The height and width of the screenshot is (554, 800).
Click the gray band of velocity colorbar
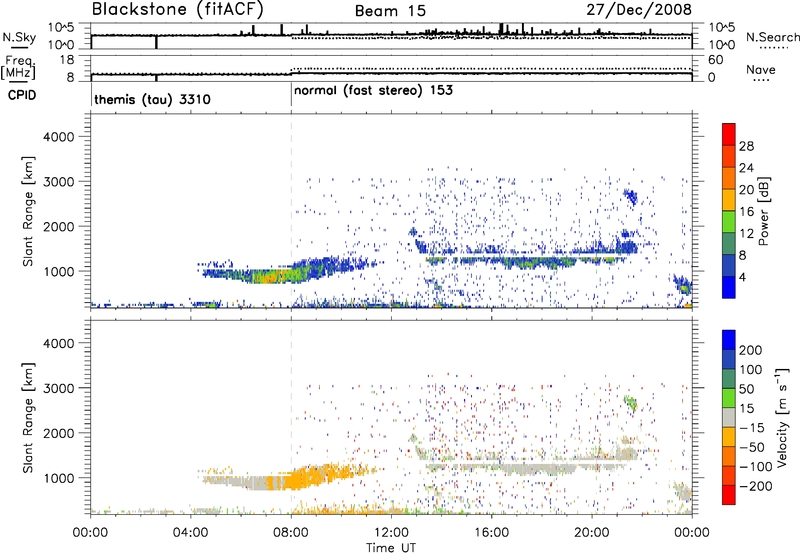pyautogui.click(x=729, y=418)
